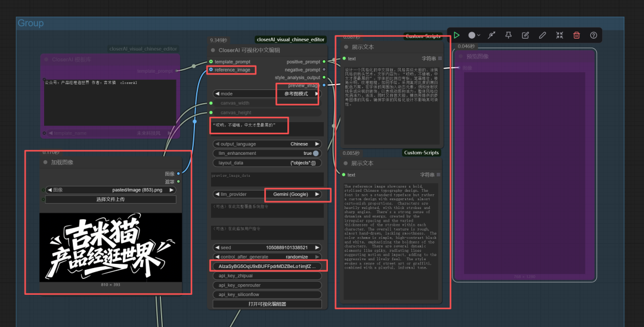644x327 pixels.
Task: Select previous image file with left arrow
Action: click(x=49, y=190)
